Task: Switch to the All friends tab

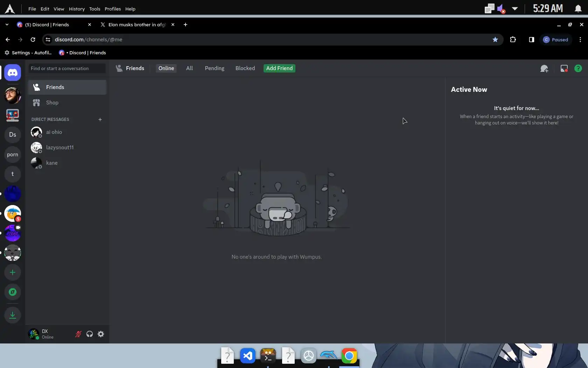Action: (189, 68)
